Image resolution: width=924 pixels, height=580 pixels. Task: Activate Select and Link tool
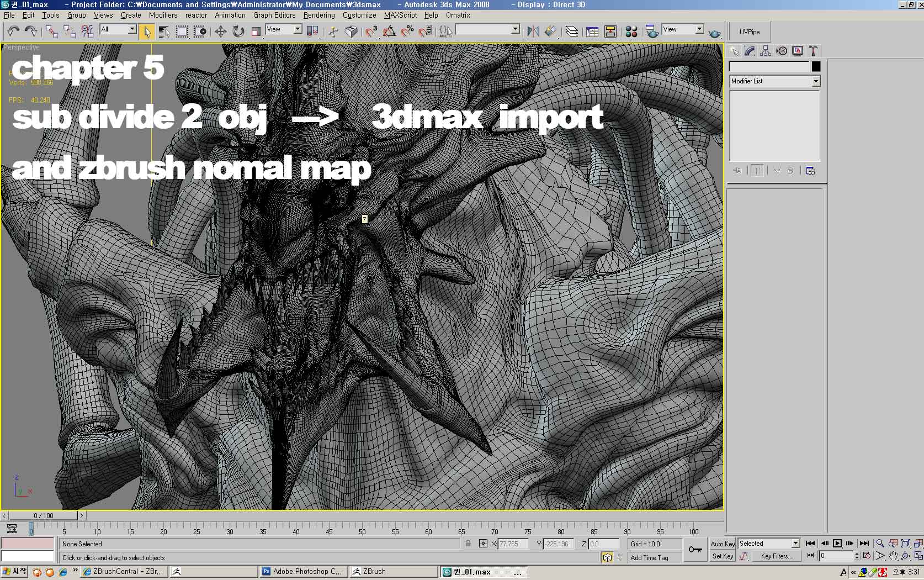(51, 31)
